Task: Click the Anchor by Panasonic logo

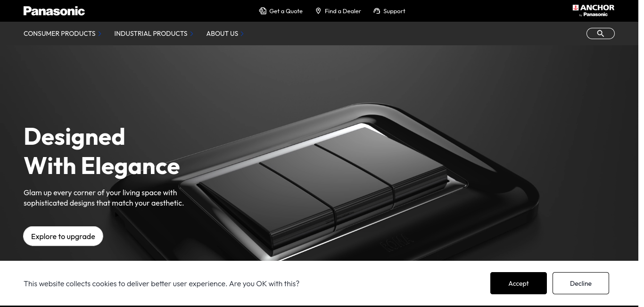Action: point(593,10)
